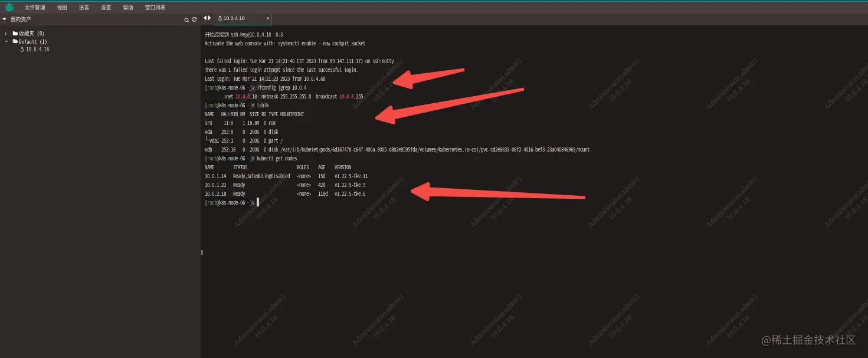Open the 帮助 menu
The height and width of the screenshot is (358, 868).
click(x=128, y=8)
